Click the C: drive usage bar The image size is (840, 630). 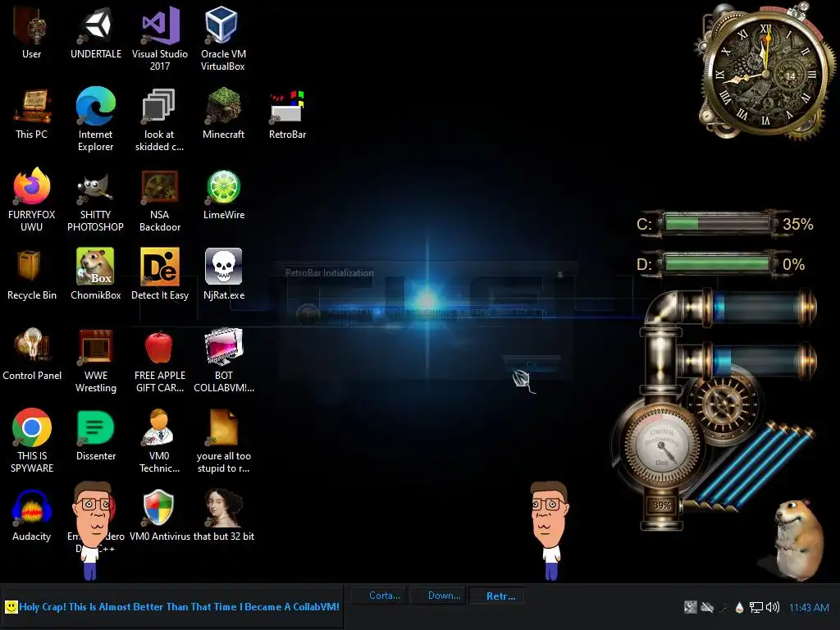(x=717, y=223)
